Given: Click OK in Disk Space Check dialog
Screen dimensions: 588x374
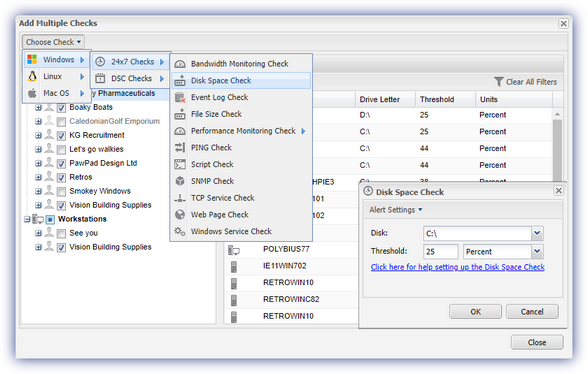Looking at the screenshot, I should [475, 312].
